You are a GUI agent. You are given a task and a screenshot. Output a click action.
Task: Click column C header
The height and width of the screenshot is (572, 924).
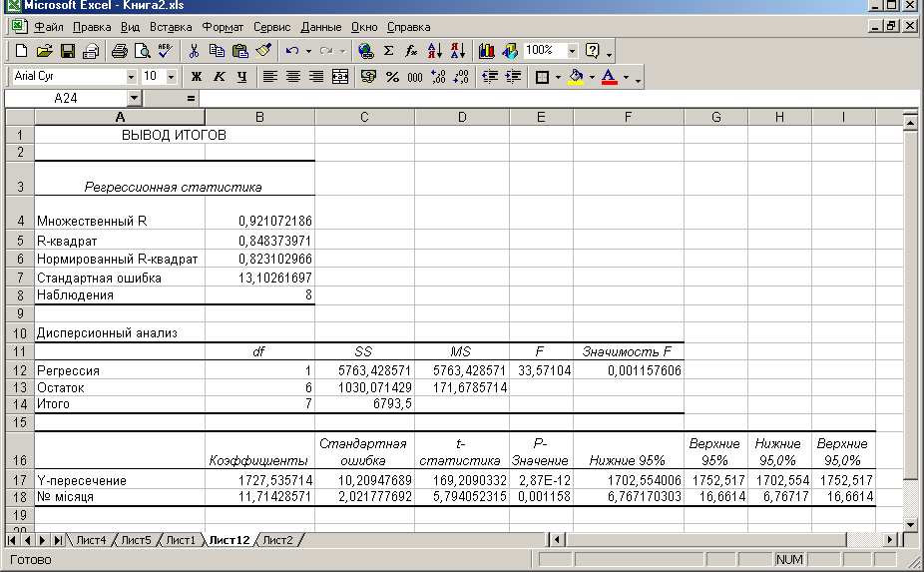pos(364,117)
